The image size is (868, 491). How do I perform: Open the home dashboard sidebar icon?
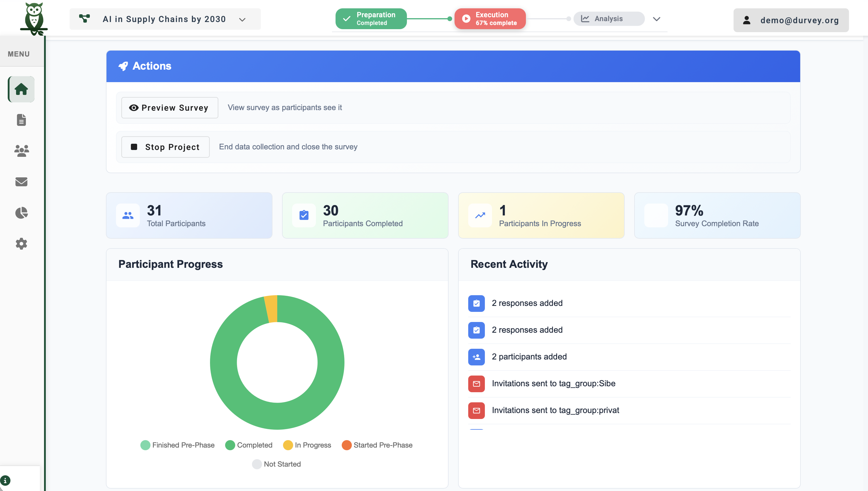[21, 89]
